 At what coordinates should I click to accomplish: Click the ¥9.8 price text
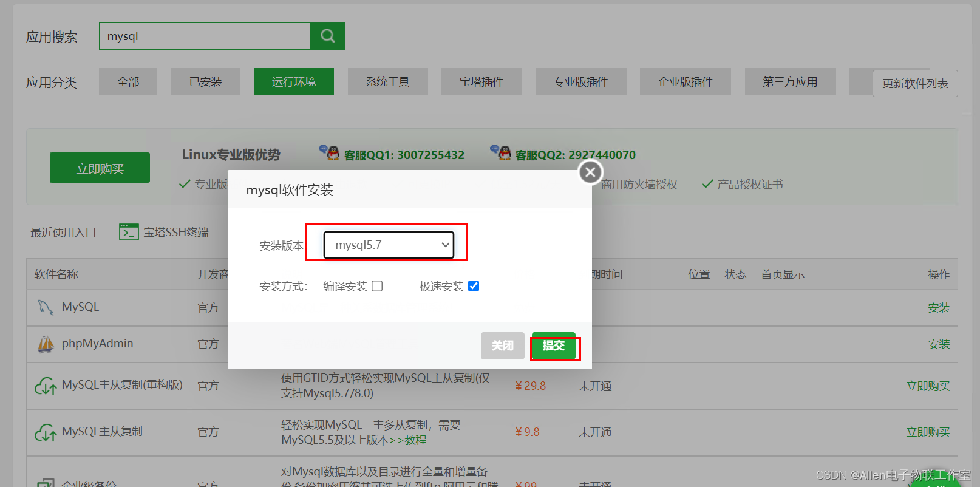[528, 432]
